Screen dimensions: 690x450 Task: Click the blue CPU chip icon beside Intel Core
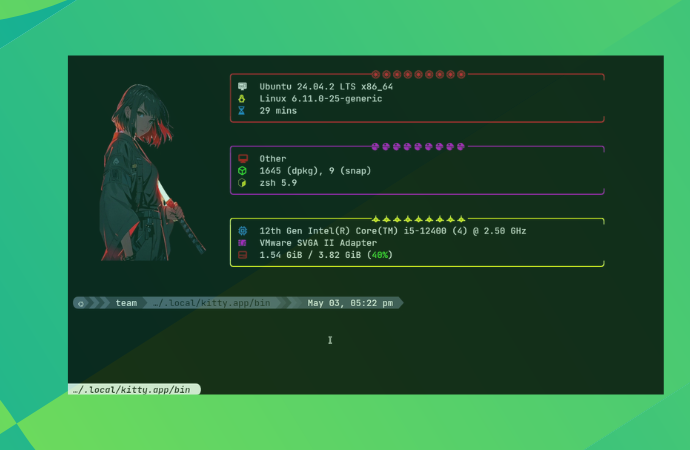(x=242, y=230)
